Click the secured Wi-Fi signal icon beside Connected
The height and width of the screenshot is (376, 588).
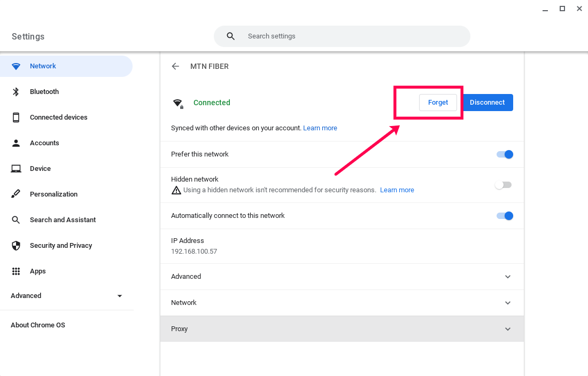click(x=178, y=104)
